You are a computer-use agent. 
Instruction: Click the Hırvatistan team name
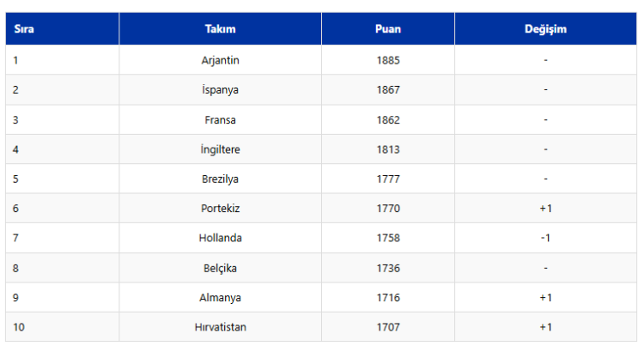pos(220,327)
